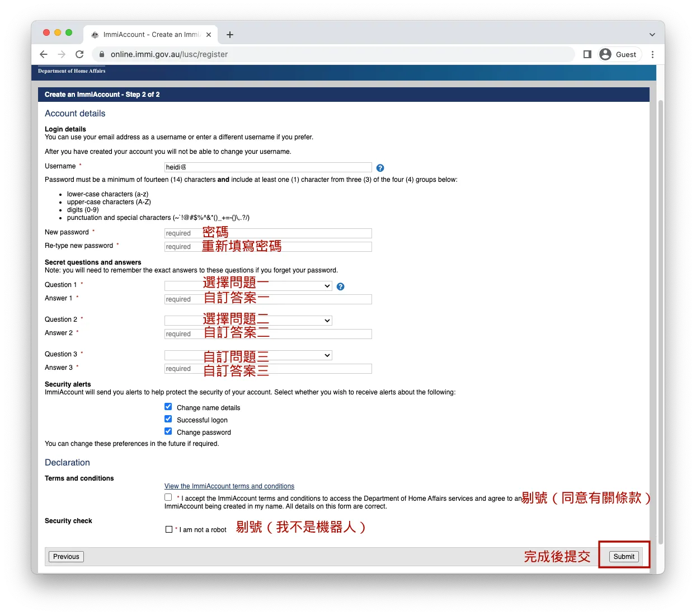Click the Account details heading
The image size is (696, 616).
tap(75, 114)
